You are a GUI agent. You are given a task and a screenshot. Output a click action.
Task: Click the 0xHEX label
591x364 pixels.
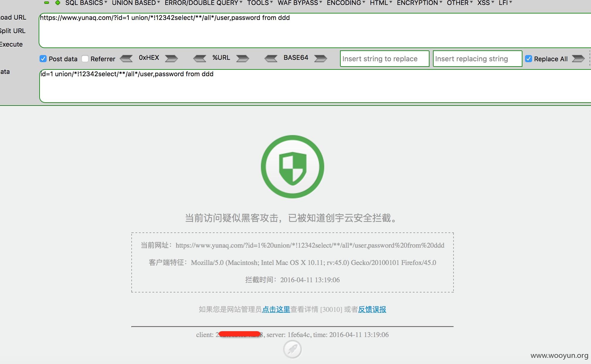point(149,58)
